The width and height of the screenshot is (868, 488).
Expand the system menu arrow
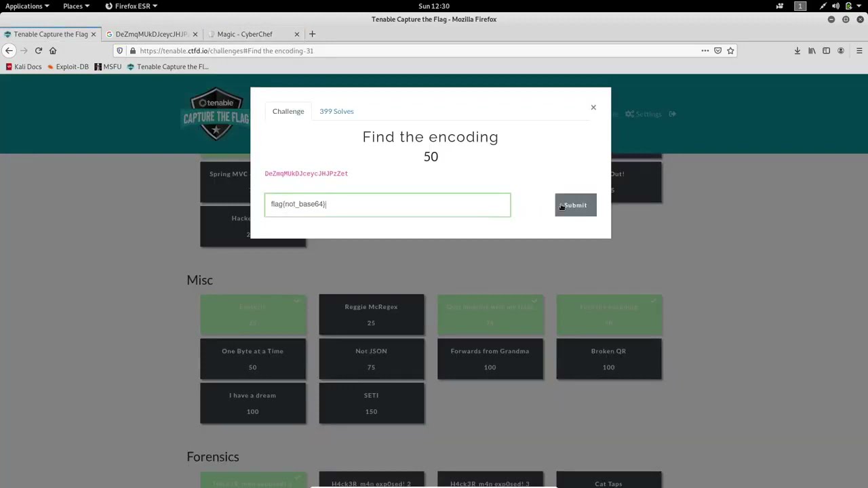pos(859,6)
